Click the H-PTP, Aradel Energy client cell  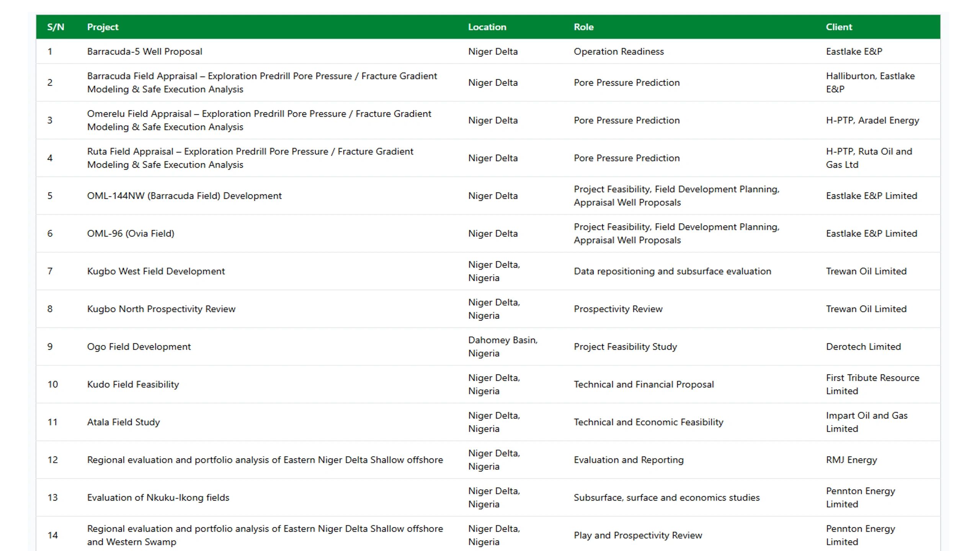point(872,120)
